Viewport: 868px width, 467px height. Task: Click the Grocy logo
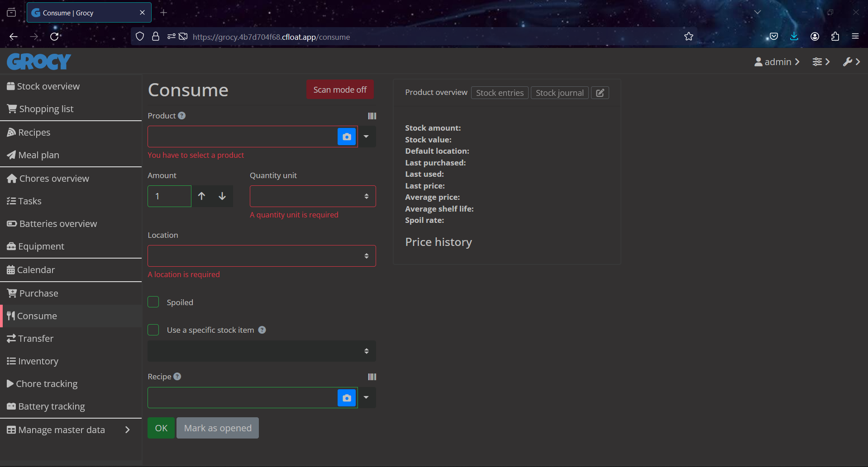point(39,61)
